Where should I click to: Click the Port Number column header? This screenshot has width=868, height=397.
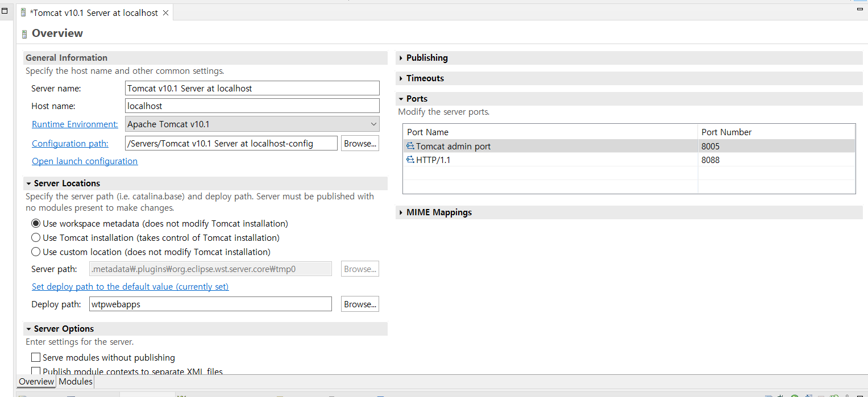[x=776, y=132]
